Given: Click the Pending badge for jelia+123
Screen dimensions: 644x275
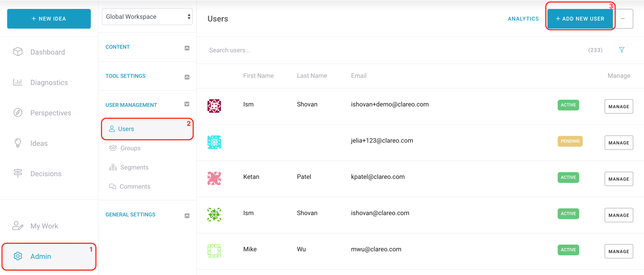Looking at the screenshot, I should tap(570, 141).
